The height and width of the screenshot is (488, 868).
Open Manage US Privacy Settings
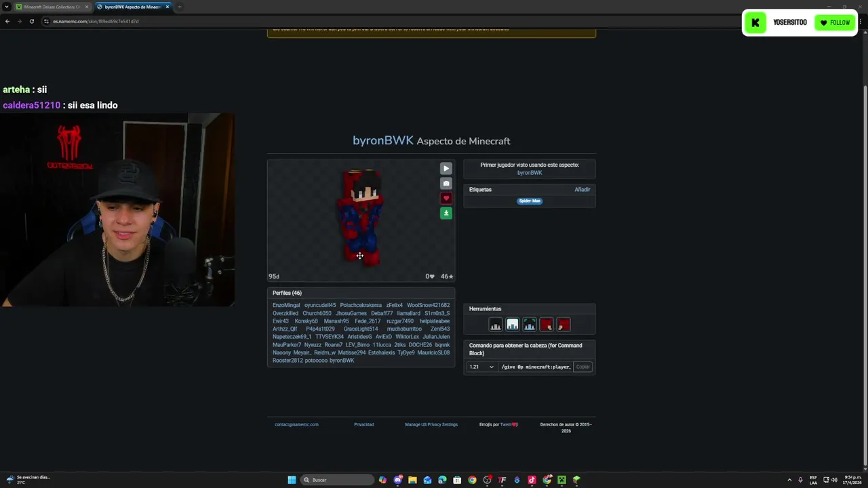coord(431,424)
